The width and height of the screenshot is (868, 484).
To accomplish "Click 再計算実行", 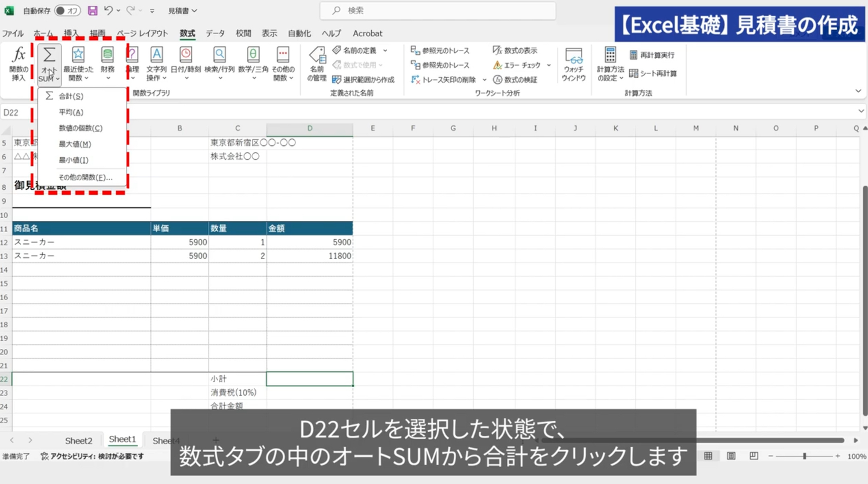I will pyautogui.click(x=652, y=55).
